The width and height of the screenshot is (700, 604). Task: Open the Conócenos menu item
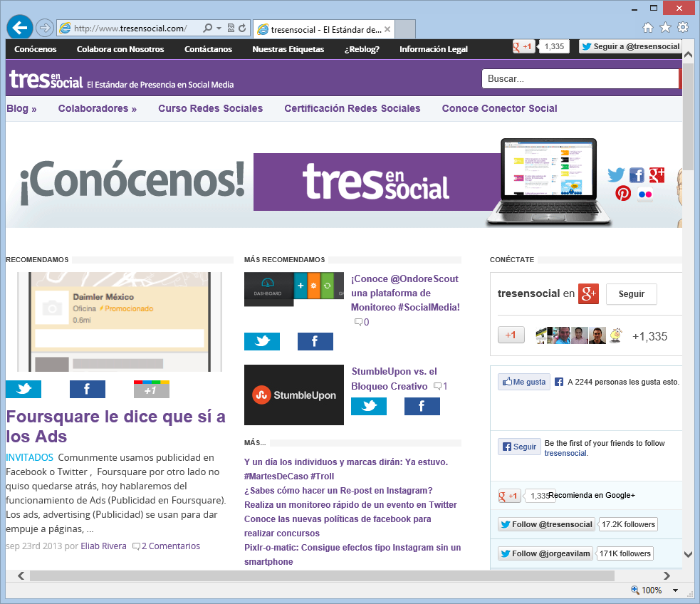36,49
